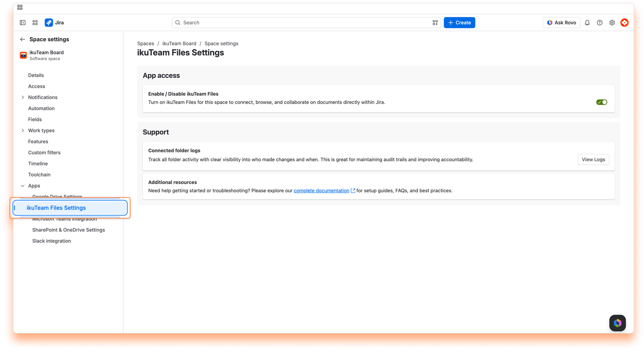644x350 pixels.
Task: Open SharePoint & OneDrive Settings
Action: click(x=69, y=230)
